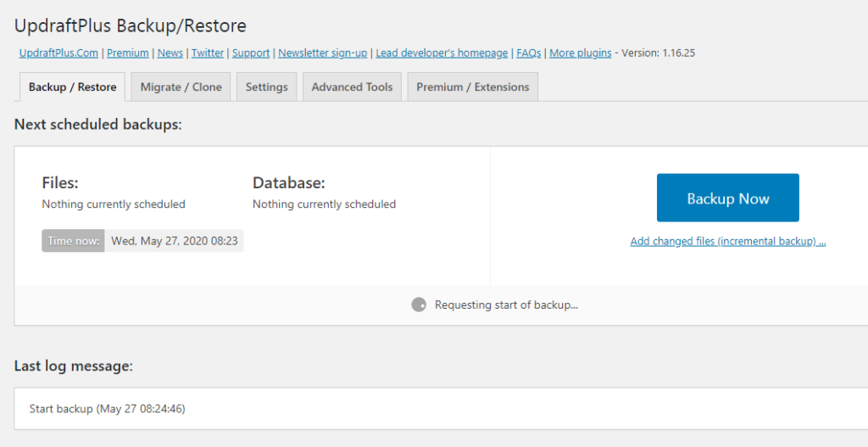Click the Last log message heading
The height and width of the screenshot is (447, 868).
click(x=74, y=366)
